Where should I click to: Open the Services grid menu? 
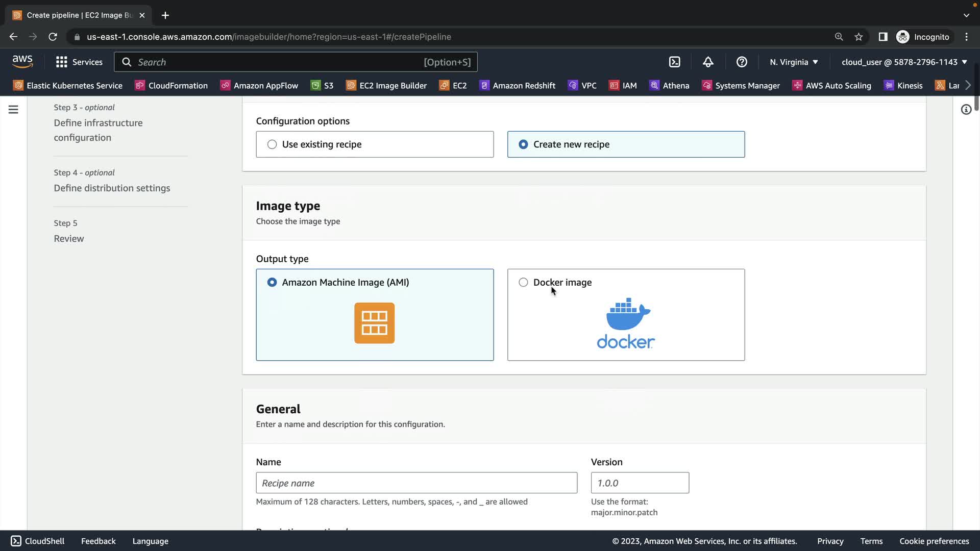point(79,62)
